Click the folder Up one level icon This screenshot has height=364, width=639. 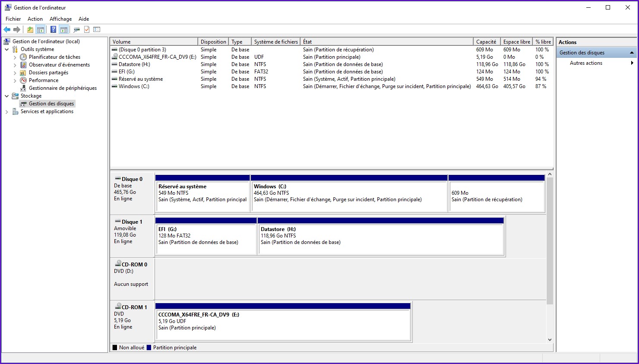(x=30, y=29)
